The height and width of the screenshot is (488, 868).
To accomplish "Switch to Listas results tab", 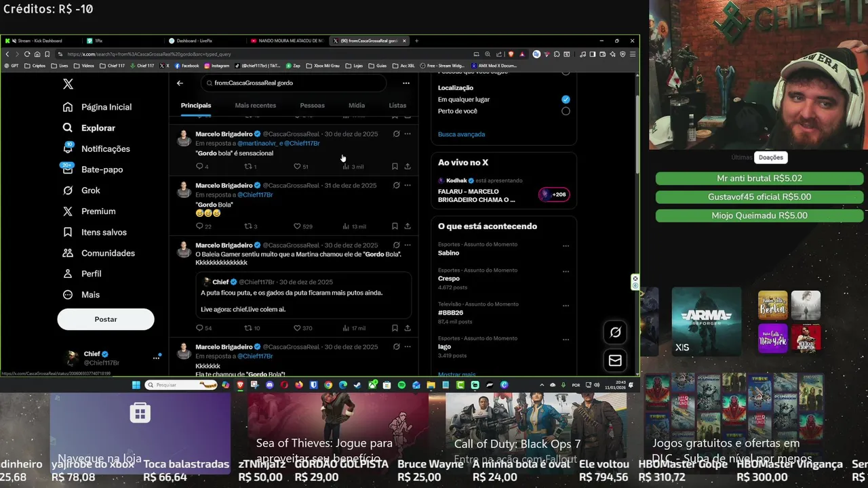I will (397, 106).
